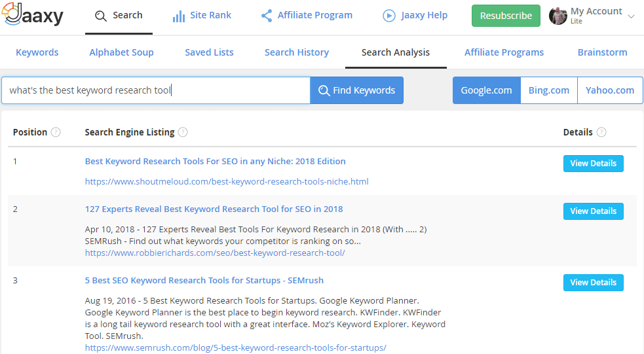The height and width of the screenshot is (354, 644).
Task: Open the Search top menu item
Action: pos(119,16)
